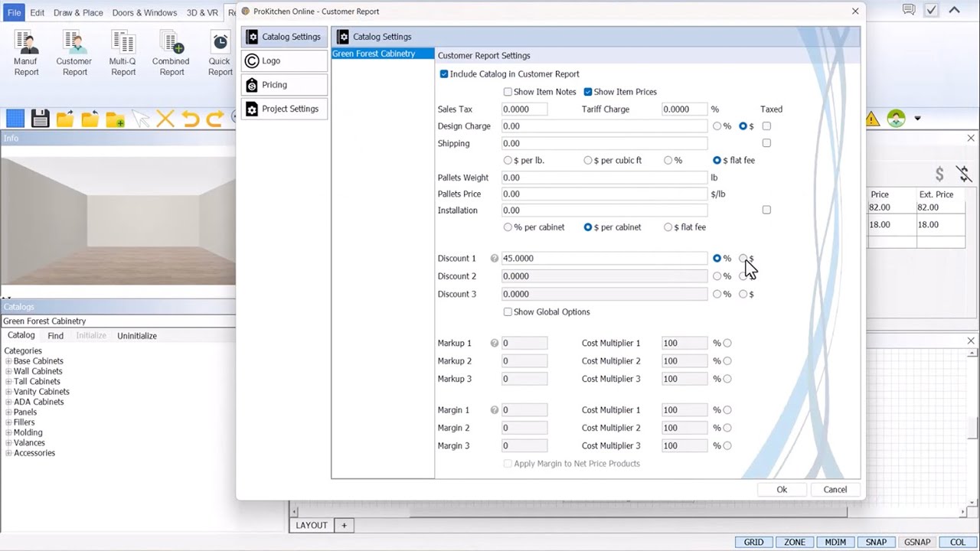Check the Taxed box for Installation

point(766,210)
